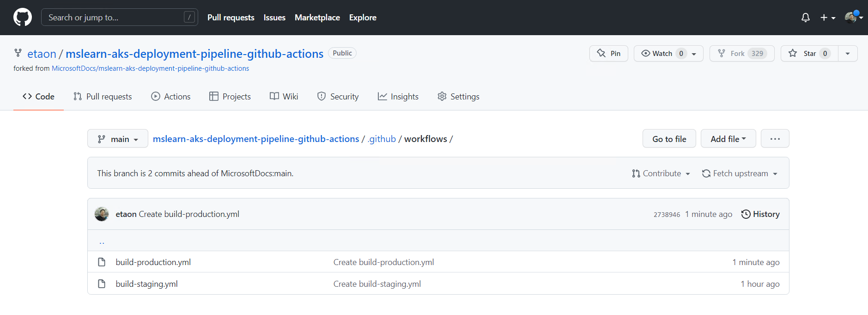Image resolution: width=868 pixels, height=315 pixels.
Task: Go to repository root in breadcrumb
Action: [x=256, y=139]
